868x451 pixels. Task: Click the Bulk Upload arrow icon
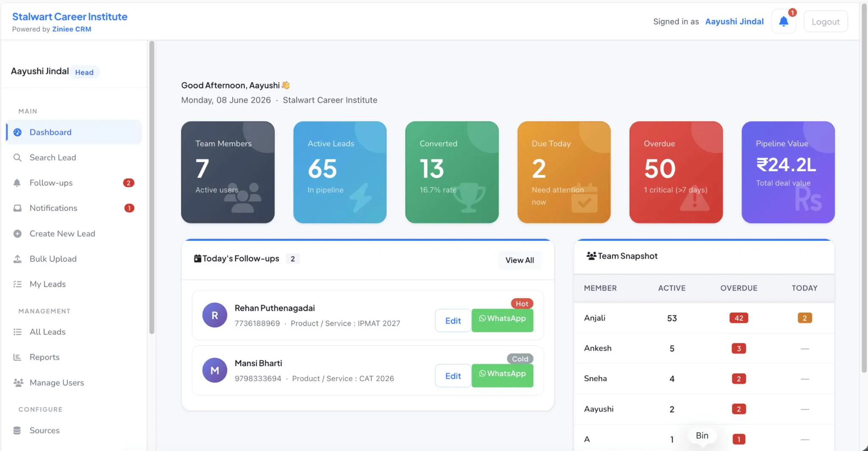pos(17,259)
